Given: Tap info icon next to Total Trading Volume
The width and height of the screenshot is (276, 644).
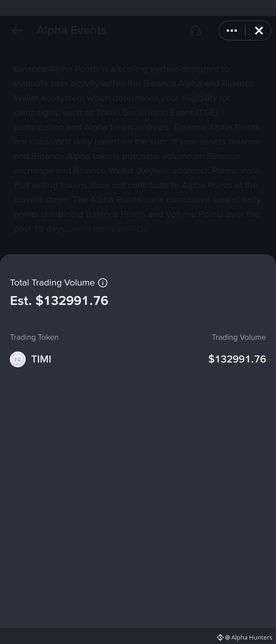Looking at the screenshot, I should coord(103,283).
